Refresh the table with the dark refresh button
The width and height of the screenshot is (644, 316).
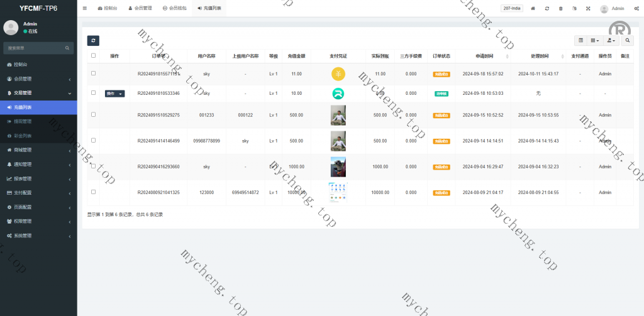tap(93, 40)
